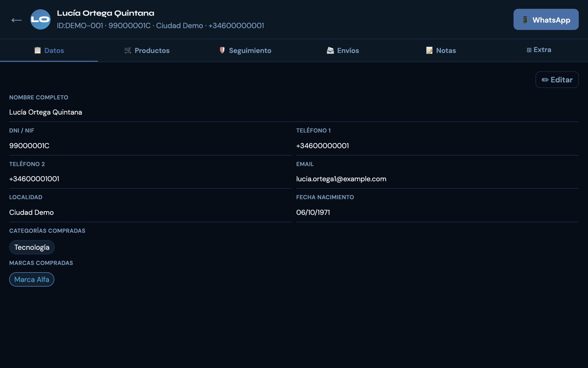Click the Editar button
Image resolution: width=588 pixels, height=368 pixels.
(x=557, y=79)
